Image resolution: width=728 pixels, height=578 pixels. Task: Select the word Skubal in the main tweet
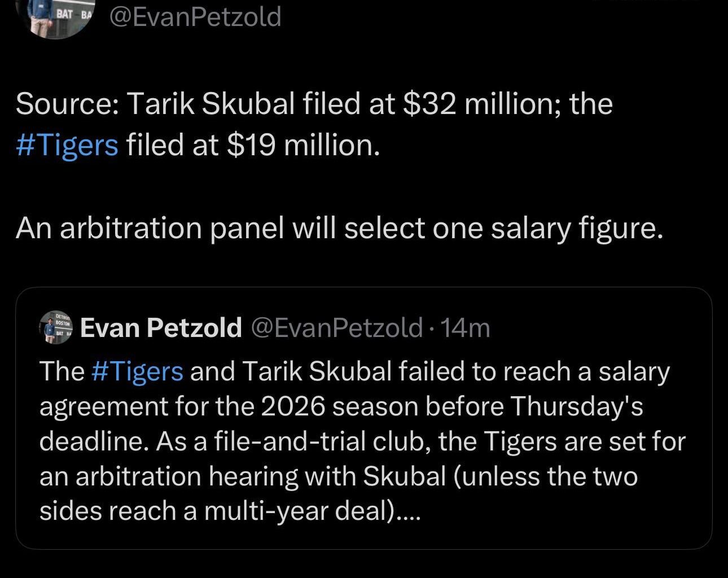[x=248, y=103]
